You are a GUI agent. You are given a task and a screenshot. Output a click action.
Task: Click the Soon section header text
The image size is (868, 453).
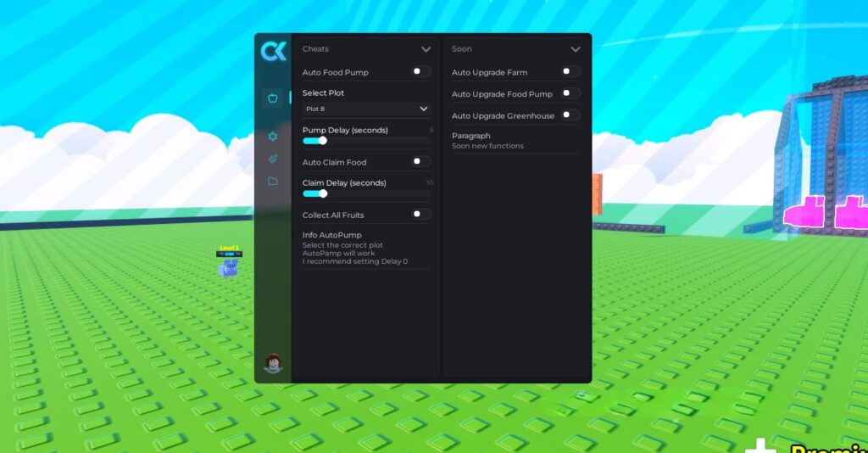pyautogui.click(x=462, y=48)
